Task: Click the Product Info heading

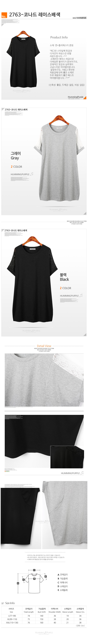Action: coord(59,37)
